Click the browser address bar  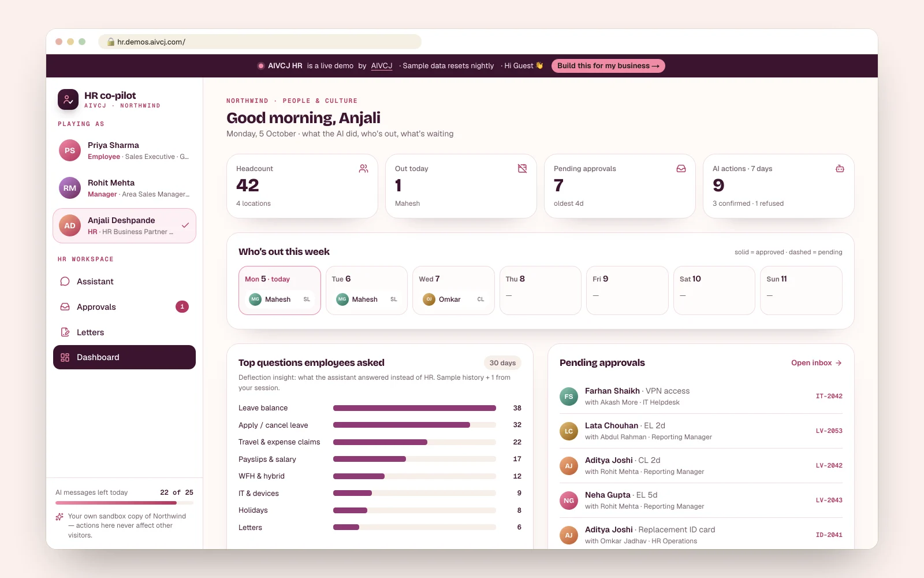[260, 42]
